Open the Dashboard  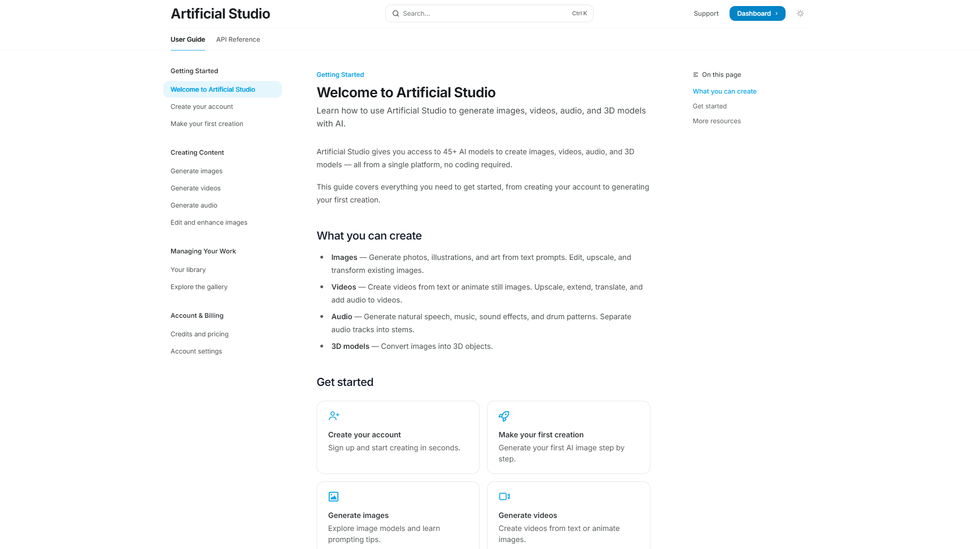[754, 13]
